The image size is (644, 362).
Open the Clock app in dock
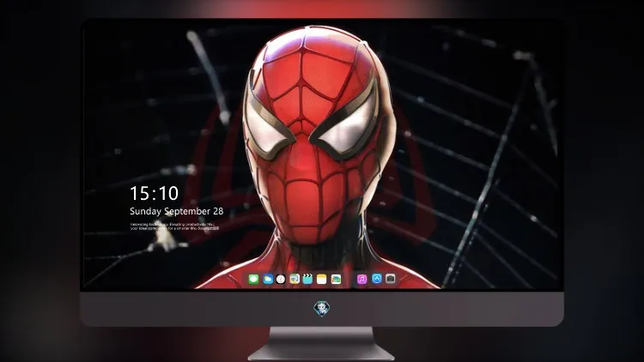tap(281, 279)
